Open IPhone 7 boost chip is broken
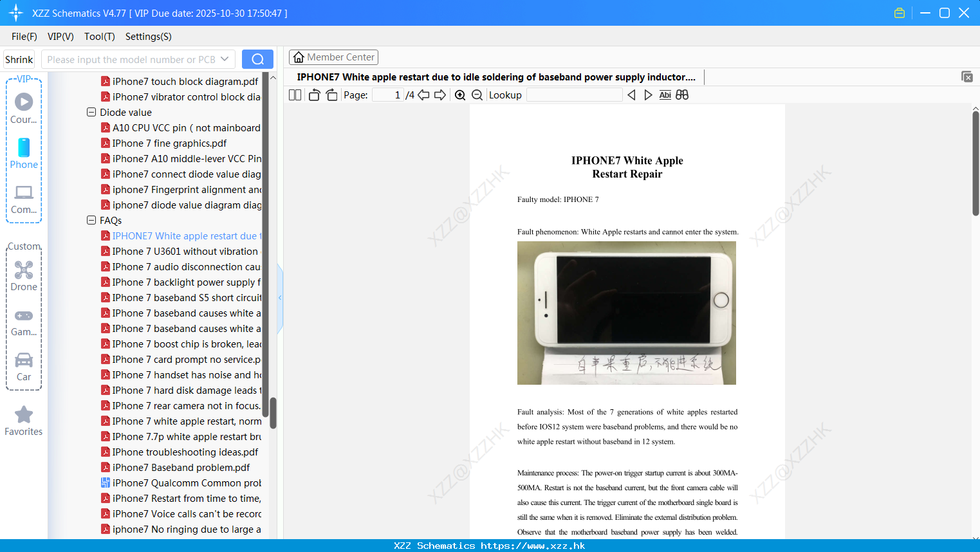The width and height of the screenshot is (980, 552). [181, 344]
